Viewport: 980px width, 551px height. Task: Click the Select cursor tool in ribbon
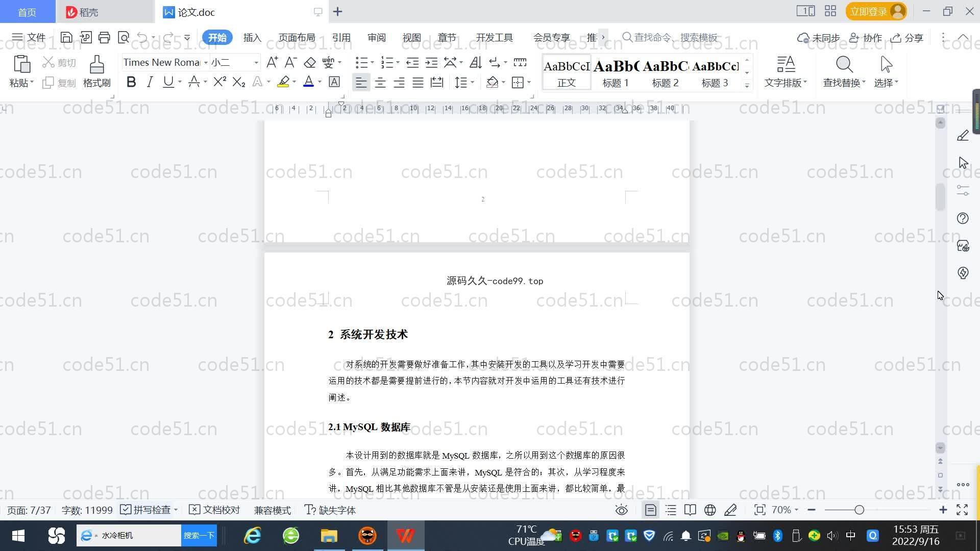click(x=886, y=71)
